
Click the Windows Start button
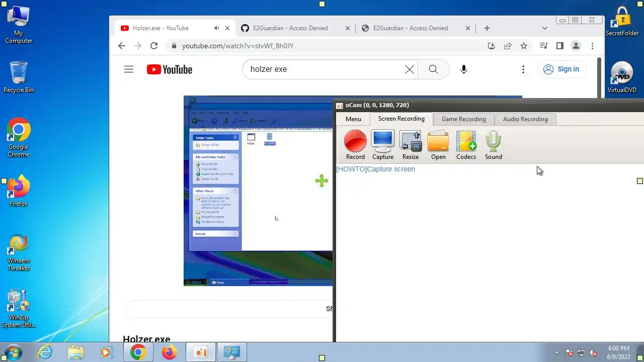[x=14, y=352]
